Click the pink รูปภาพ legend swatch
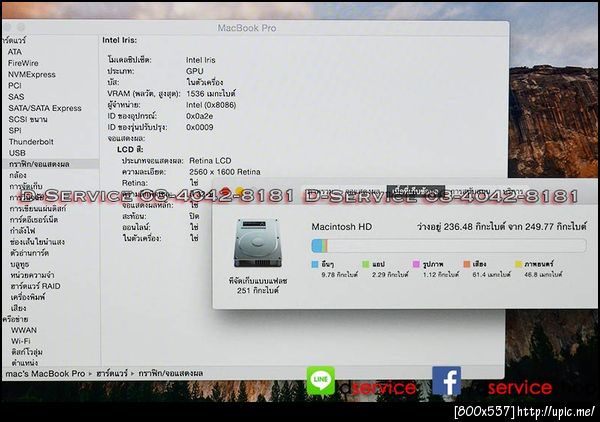This screenshot has height=422, width=600. point(416,264)
